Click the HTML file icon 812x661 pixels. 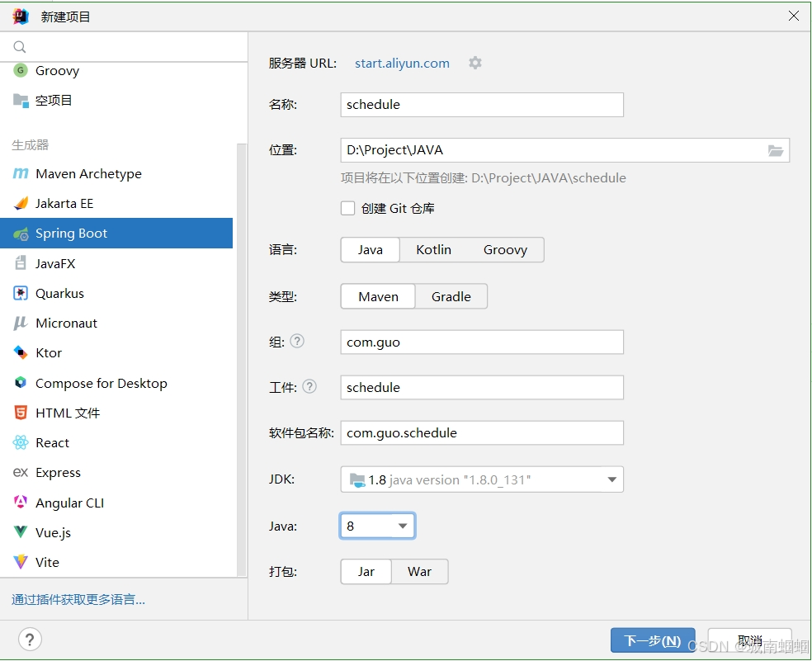pos(20,413)
